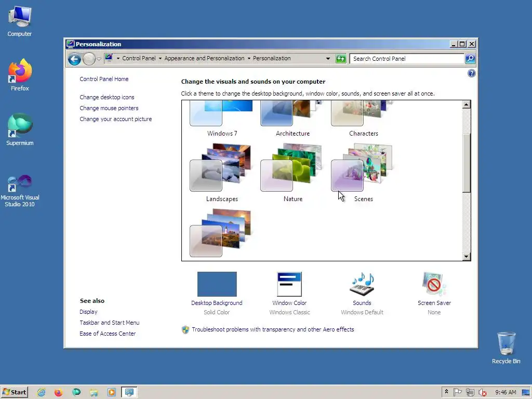
Task: Click the Personalization breadcrumb
Action: tap(272, 58)
